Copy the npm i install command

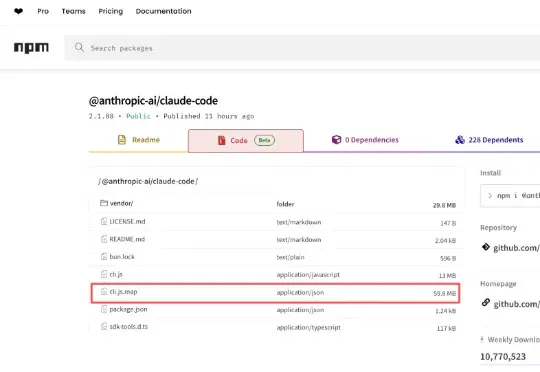click(x=510, y=196)
